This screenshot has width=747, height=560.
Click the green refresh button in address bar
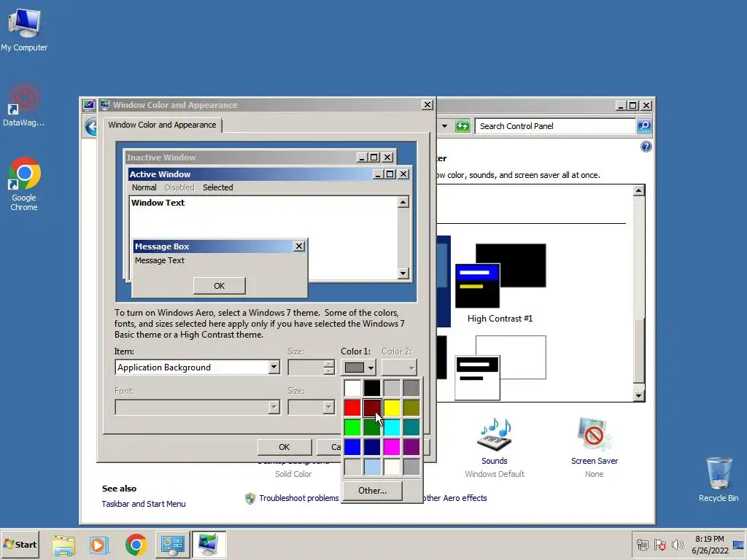click(462, 126)
